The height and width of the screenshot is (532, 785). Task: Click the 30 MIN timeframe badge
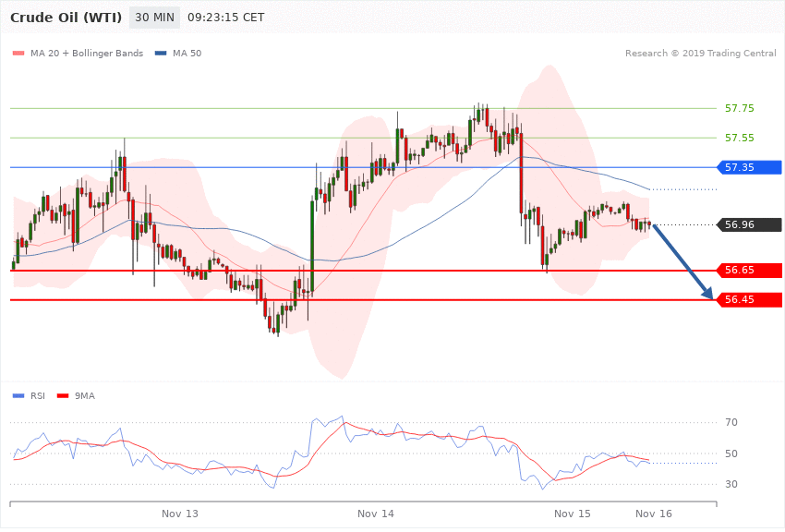(155, 18)
